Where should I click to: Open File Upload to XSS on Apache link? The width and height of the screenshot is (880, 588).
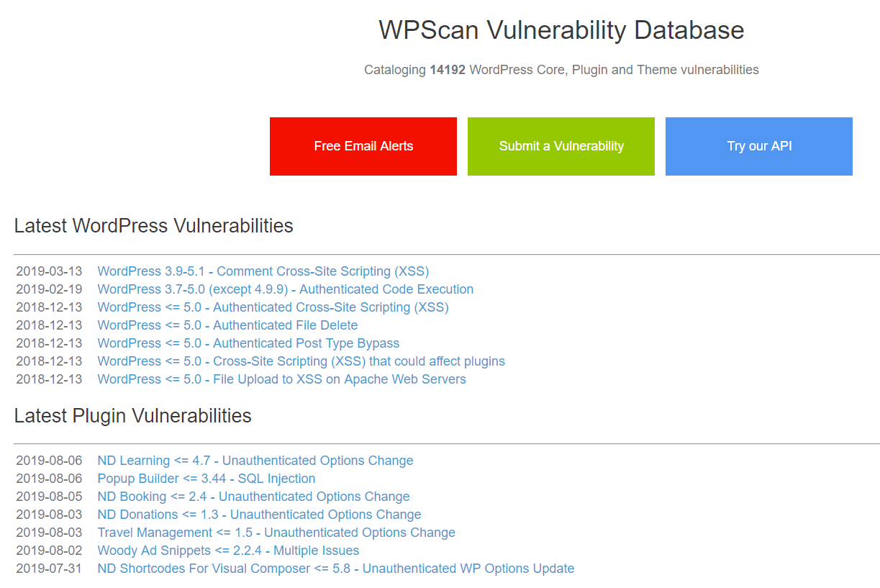click(x=282, y=379)
